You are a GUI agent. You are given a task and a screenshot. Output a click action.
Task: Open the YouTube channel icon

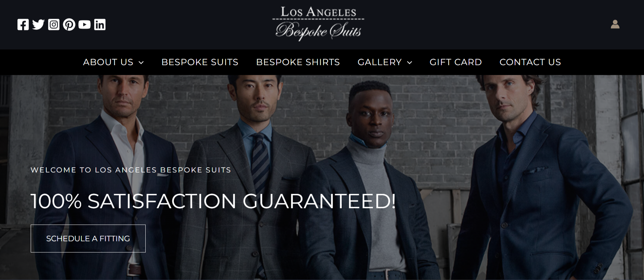[x=85, y=25]
